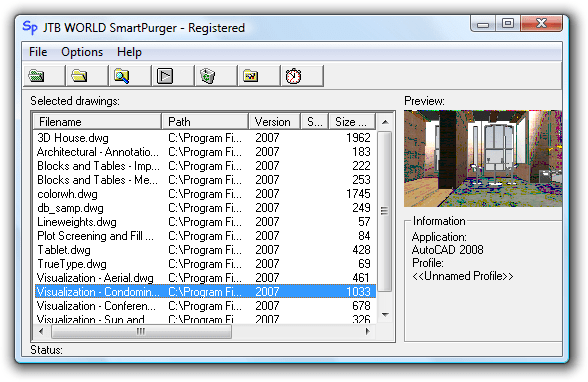588x382 pixels.
Task: Click the yellow open folder toolbar icon
Action: point(80,76)
